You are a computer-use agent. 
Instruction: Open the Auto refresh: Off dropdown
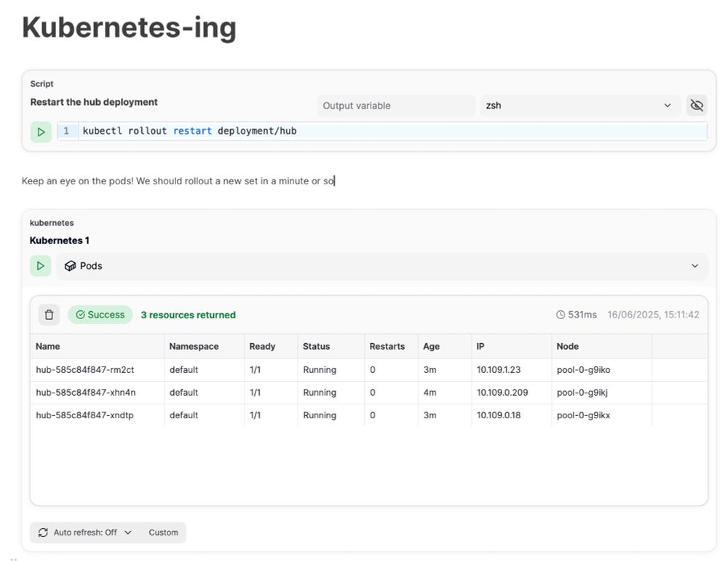coord(85,533)
